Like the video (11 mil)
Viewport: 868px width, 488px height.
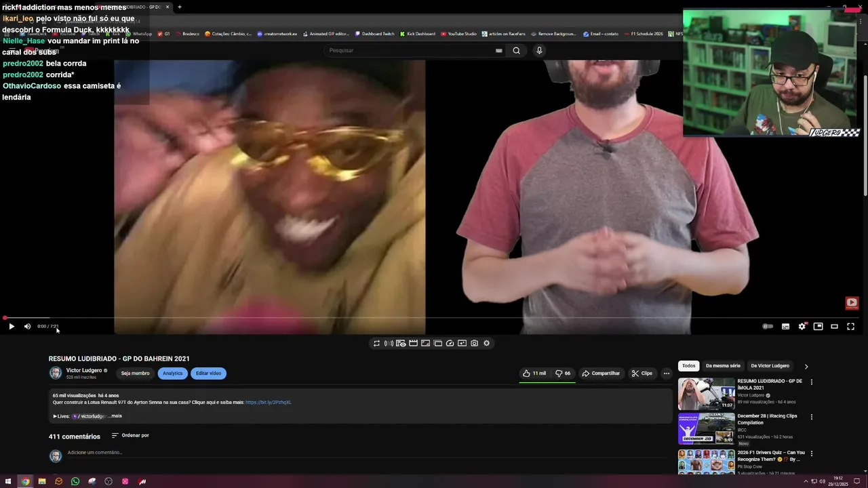[534, 373]
